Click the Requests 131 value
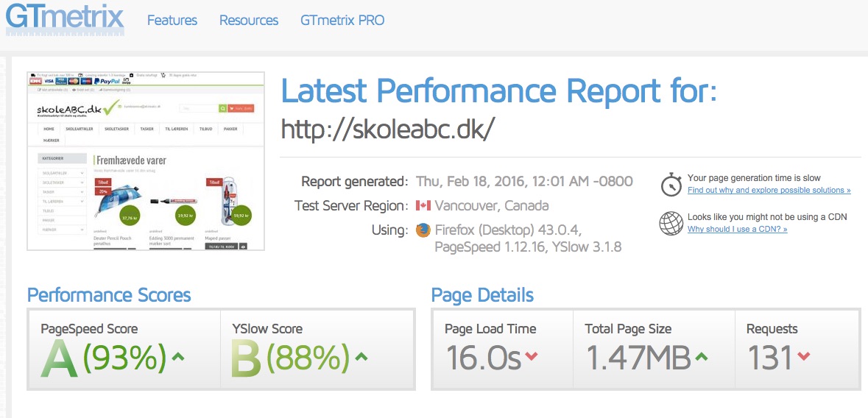Viewport: 868px width, 418px height. pyautogui.click(x=770, y=357)
